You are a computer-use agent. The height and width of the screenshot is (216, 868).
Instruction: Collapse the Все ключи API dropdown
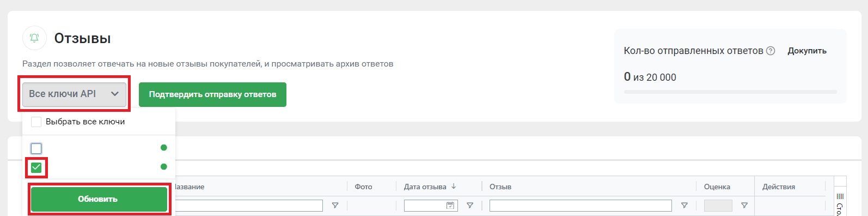click(x=74, y=94)
